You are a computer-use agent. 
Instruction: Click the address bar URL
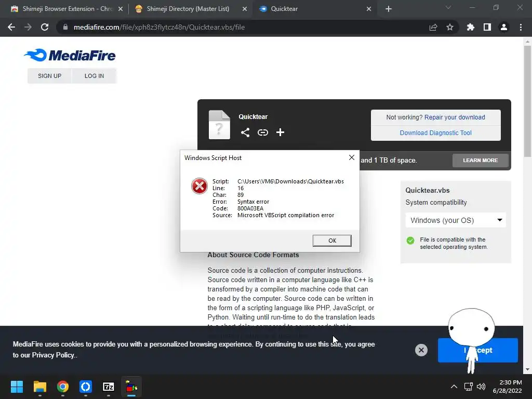159,27
